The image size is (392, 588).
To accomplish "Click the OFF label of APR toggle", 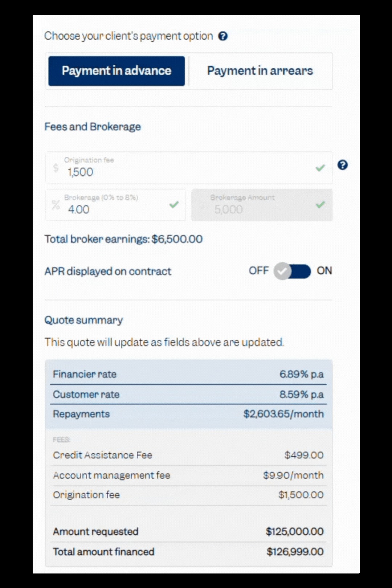I will coord(258,271).
